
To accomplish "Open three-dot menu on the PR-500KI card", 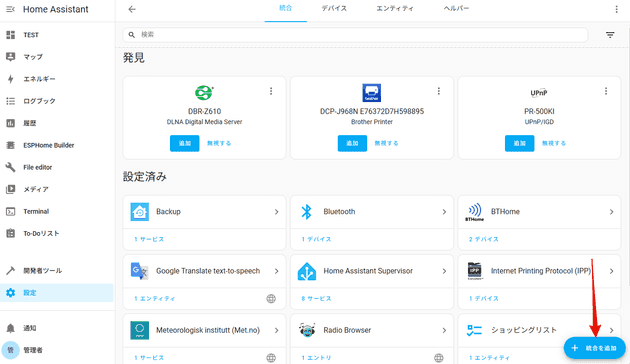I will point(606,91).
